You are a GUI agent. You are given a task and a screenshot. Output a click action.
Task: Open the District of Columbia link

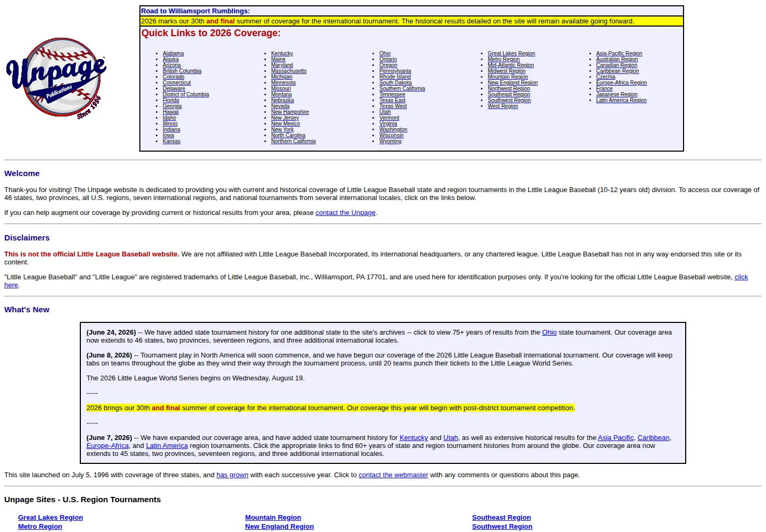pos(186,95)
